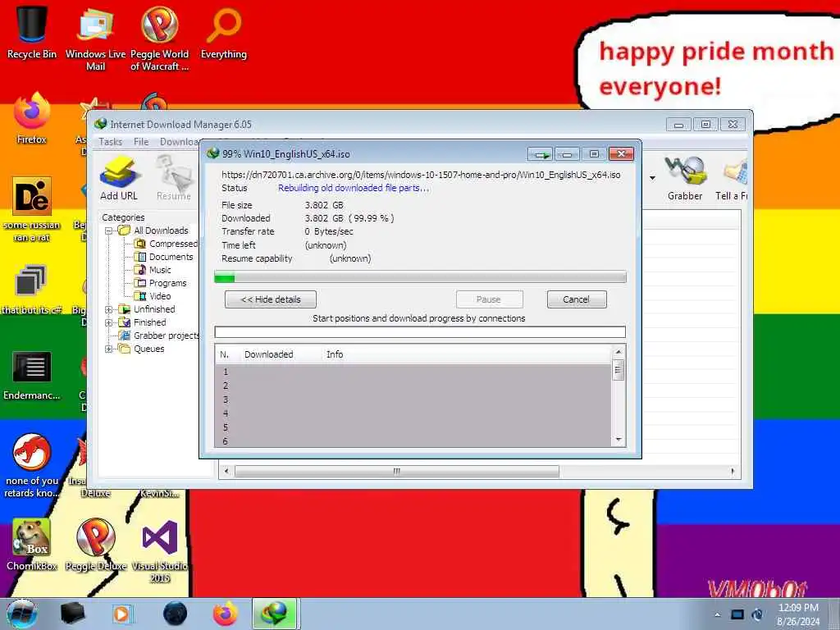The width and height of the screenshot is (840, 630).
Task: Open the 'none of you' desktop icon
Action: (x=32, y=465)
